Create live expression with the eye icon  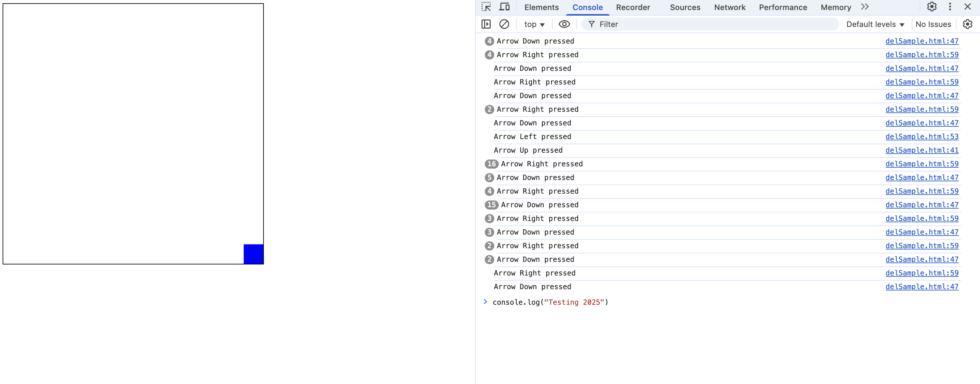(564, 24)
